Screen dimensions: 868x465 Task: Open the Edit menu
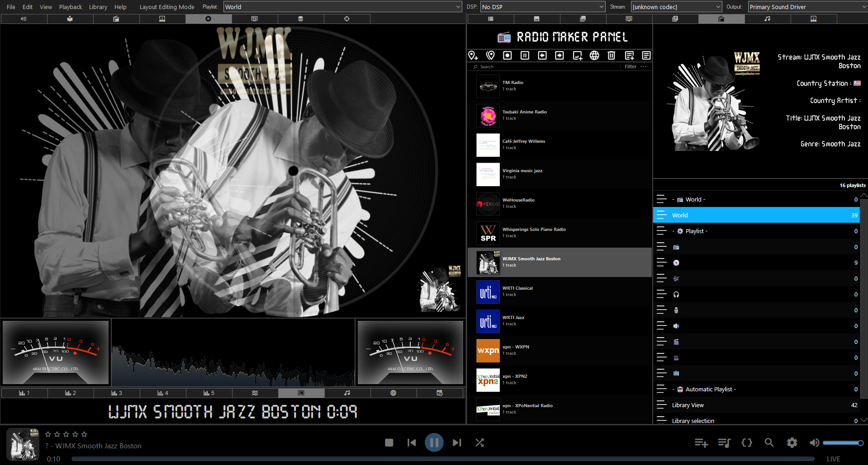click(x=28, y=7)
